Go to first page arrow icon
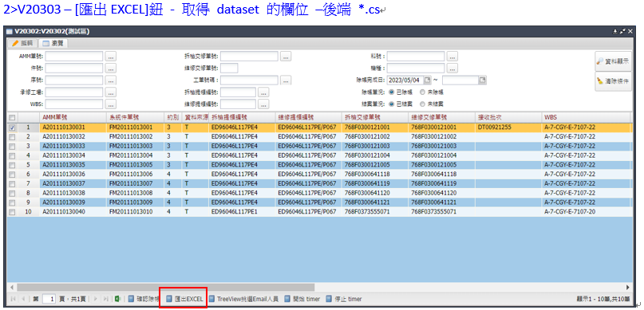This screenshot has height=310, width=644. (14, 300)
